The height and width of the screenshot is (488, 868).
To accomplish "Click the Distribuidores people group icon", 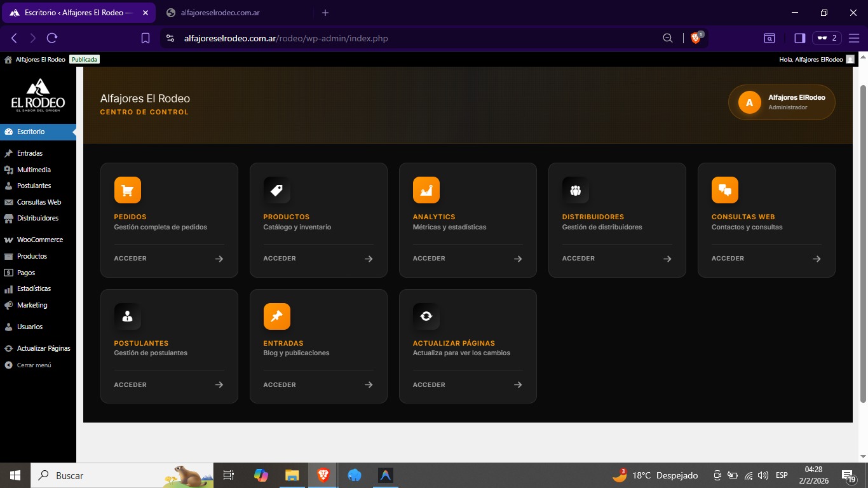I will [575, 190].
